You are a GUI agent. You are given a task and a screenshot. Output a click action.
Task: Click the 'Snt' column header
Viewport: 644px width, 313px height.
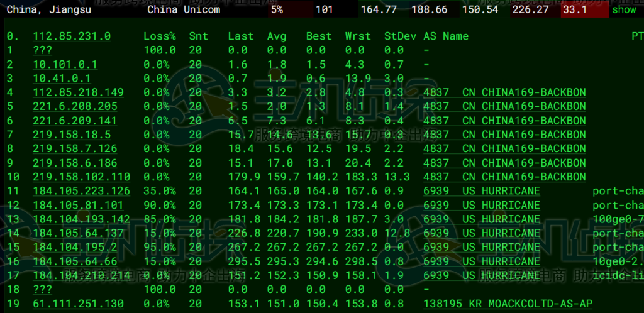point(199,36)
